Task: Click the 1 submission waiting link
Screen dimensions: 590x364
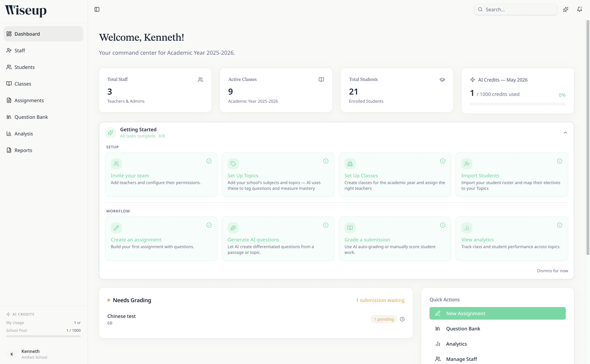Action: (x=380, y=300)
